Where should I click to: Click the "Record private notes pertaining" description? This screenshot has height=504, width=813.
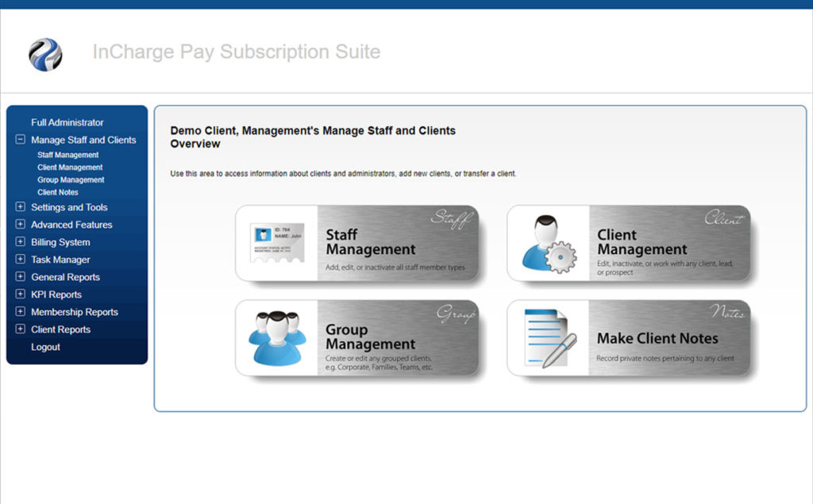tap(665, 358)
